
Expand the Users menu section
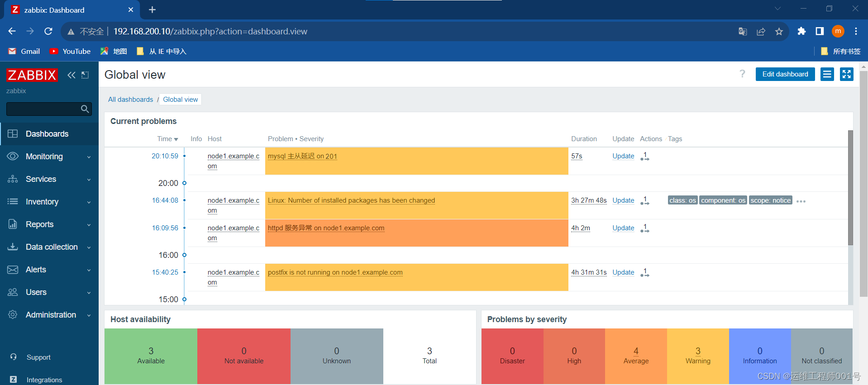(49, 292)
